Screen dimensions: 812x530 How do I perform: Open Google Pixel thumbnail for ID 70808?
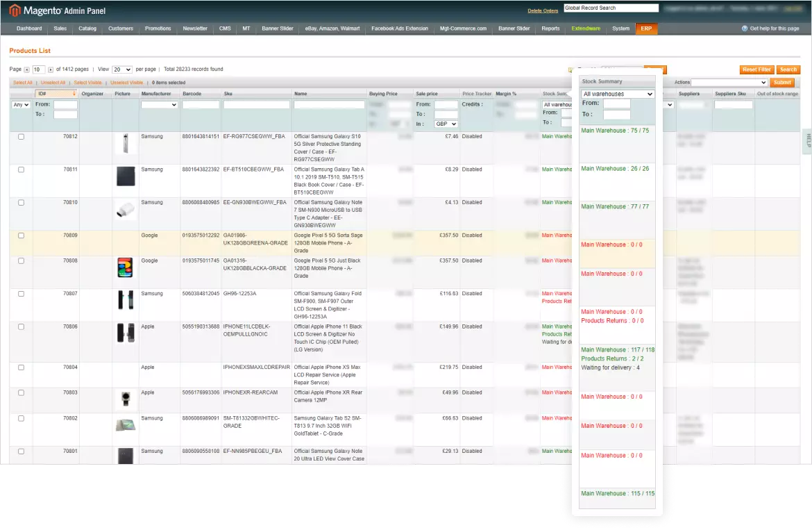pos(125,267)
